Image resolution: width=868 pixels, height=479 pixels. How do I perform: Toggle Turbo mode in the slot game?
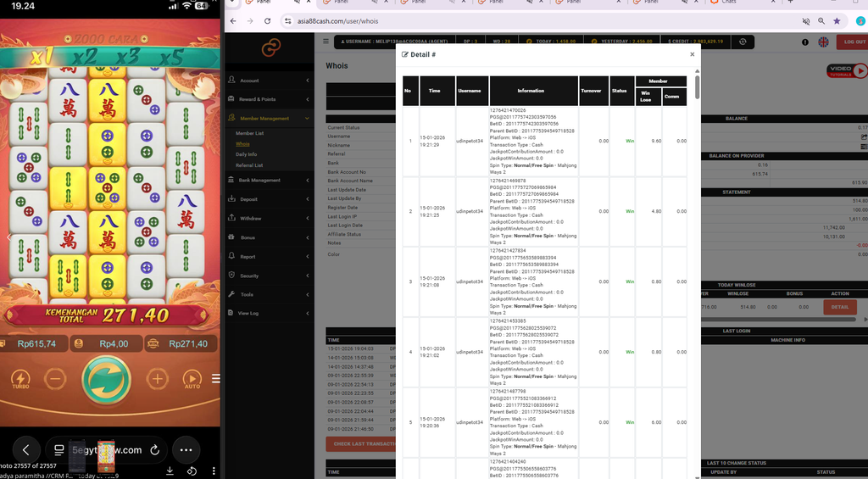20,379
